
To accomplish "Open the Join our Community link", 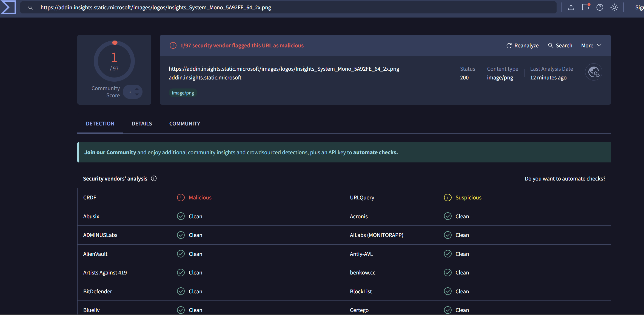I will (110, 152).
